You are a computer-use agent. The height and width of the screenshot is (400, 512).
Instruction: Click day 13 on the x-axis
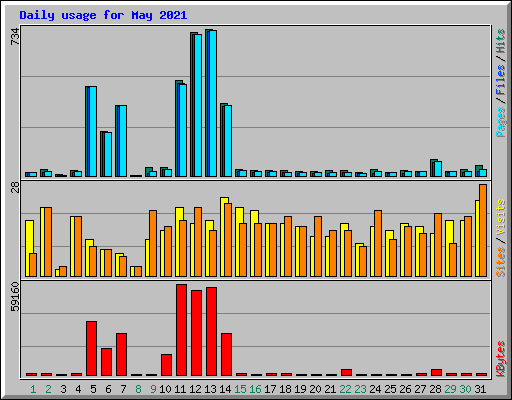tap(210, 389)
